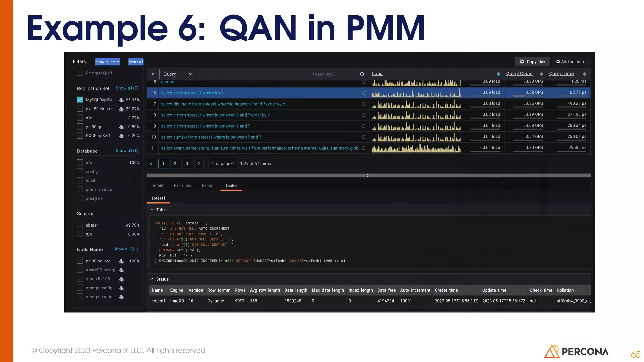
Task: Open info icon for select c where id=? row
Action: (x=364, y=93)
